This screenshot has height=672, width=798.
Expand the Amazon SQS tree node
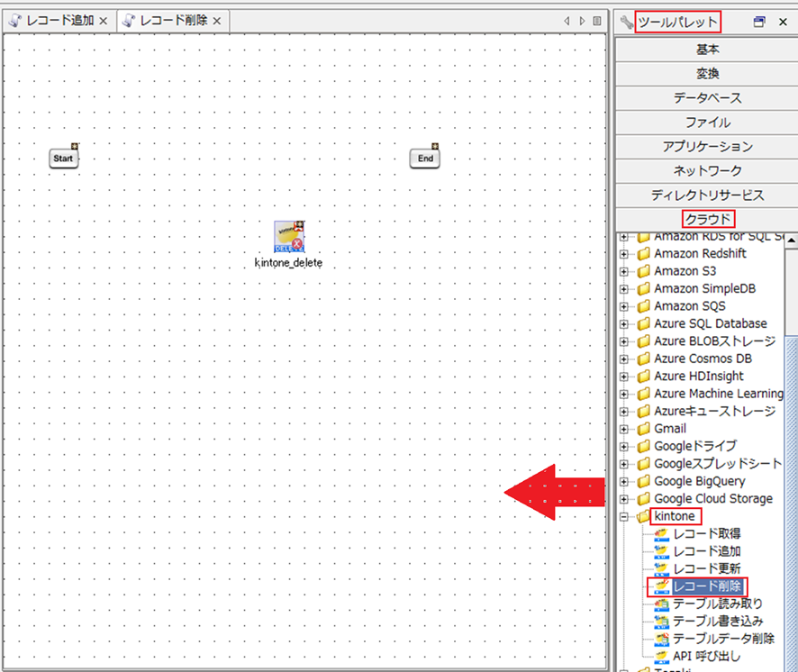point(624,306)
